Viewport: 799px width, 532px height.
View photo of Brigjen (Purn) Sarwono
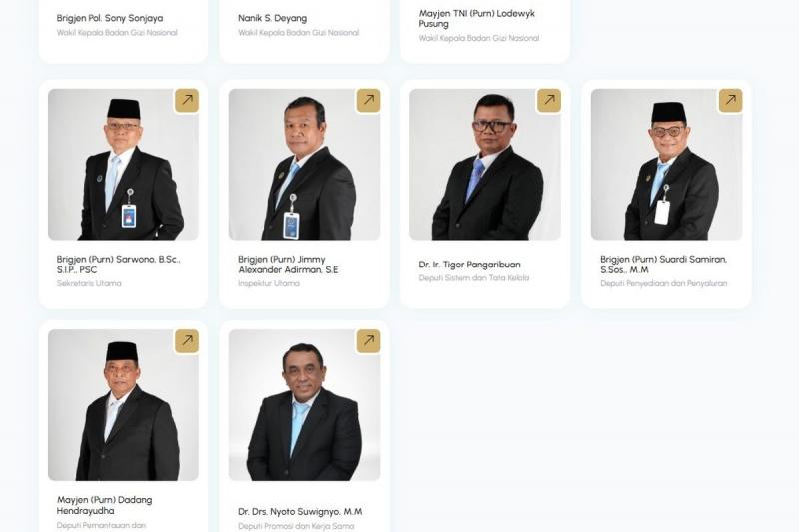pyautogui.click(x=123, y=165)
